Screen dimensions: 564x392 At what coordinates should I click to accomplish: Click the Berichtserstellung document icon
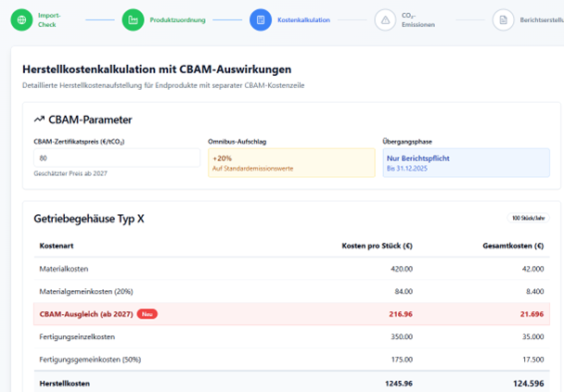(503, 19)
